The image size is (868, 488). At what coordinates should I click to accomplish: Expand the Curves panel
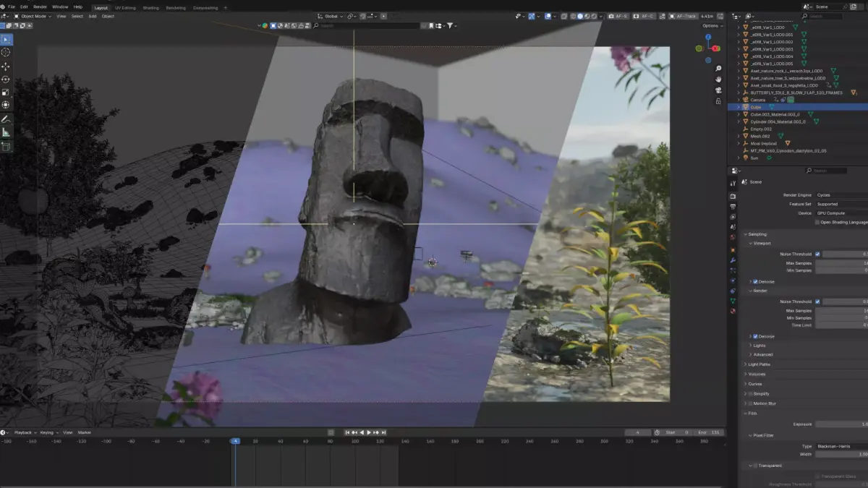[x=754, y=384]
